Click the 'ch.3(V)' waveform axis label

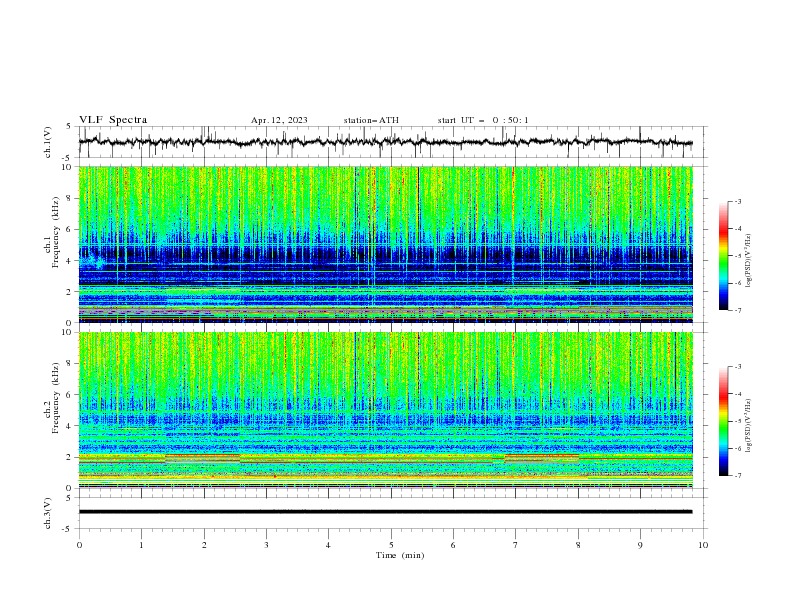tap(48, 513)
